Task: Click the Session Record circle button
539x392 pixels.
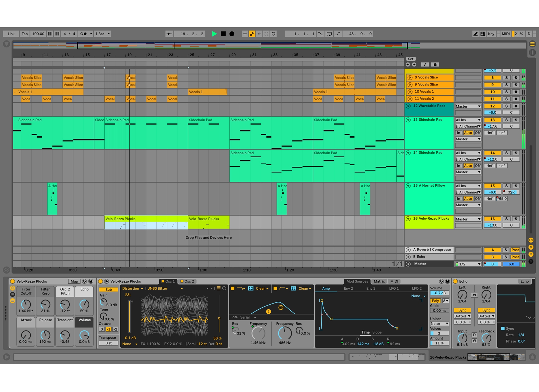Action: click(x=274, y=34)
